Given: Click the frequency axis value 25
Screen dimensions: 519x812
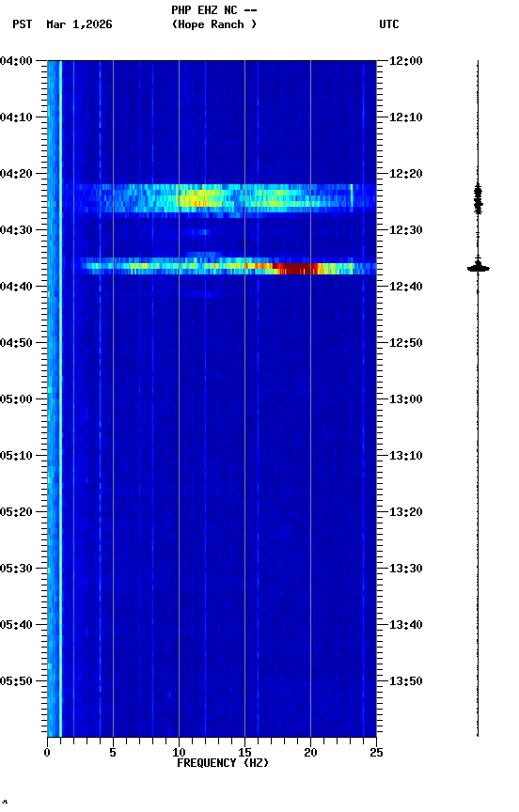Looking at the screenshot, I should point(377,753).
